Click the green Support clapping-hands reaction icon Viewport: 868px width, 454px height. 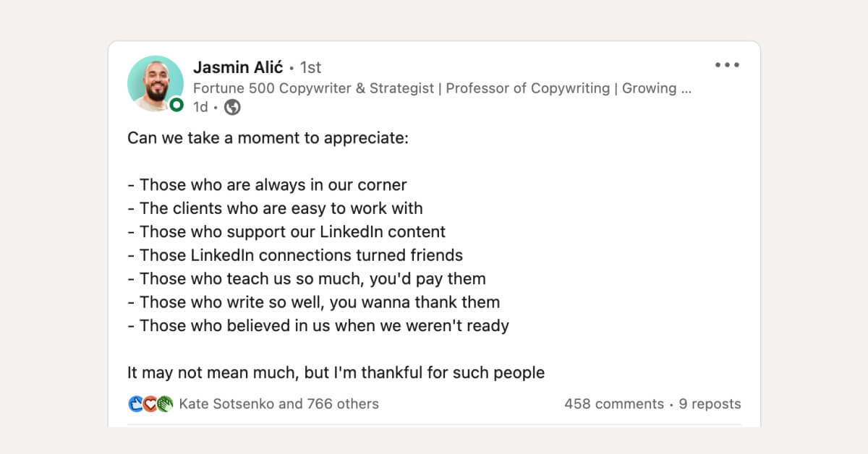pos(163,404)
